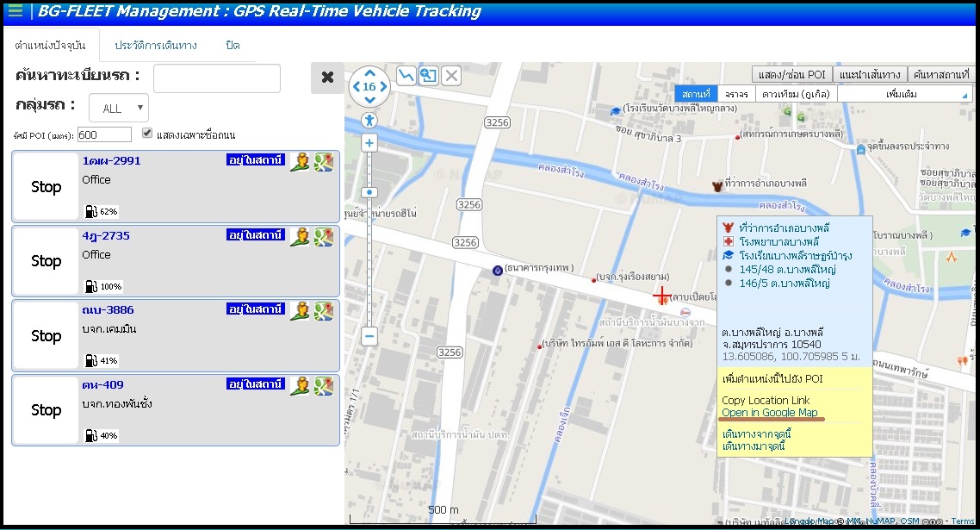
Task: Switch to ประวัติการเดินทาง tab
Action: click(x=156, y=45)
